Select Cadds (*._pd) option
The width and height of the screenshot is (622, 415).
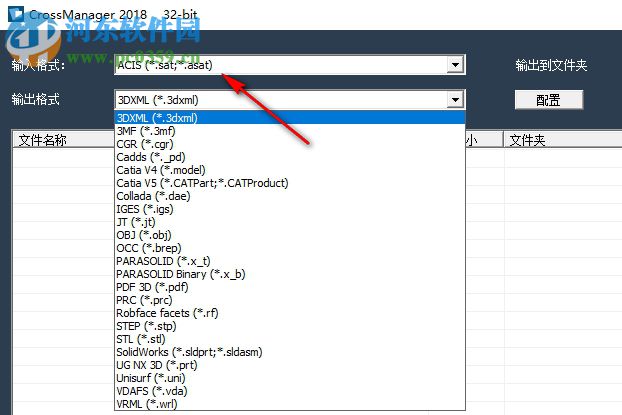[x=290, y=157]
